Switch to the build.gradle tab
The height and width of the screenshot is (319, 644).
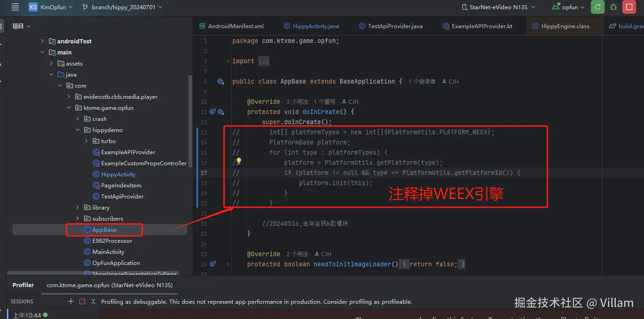[x=626, y=26]
